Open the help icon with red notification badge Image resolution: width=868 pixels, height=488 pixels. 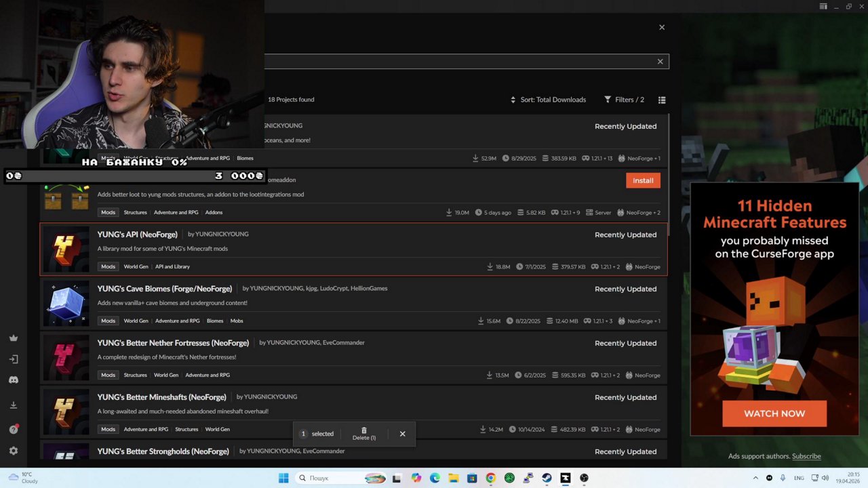pyautogui.click(x=14, y=428)
